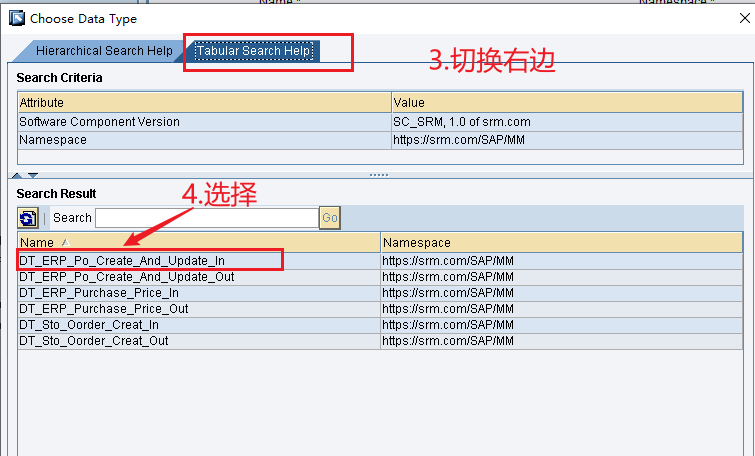The image size is (755, 456).
Task: Click namespace cell for DT_ERP_Purchase_Price_In
Action: coord(562,293)
